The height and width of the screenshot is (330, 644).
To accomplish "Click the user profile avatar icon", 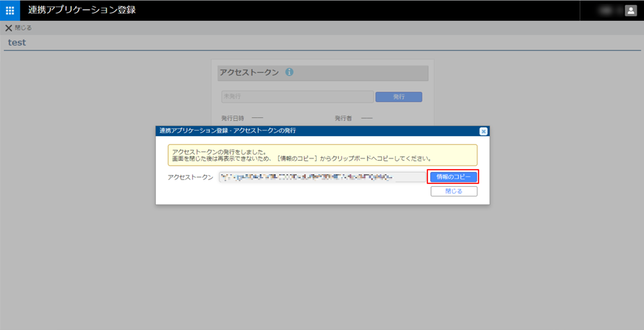I will point(631,11).
